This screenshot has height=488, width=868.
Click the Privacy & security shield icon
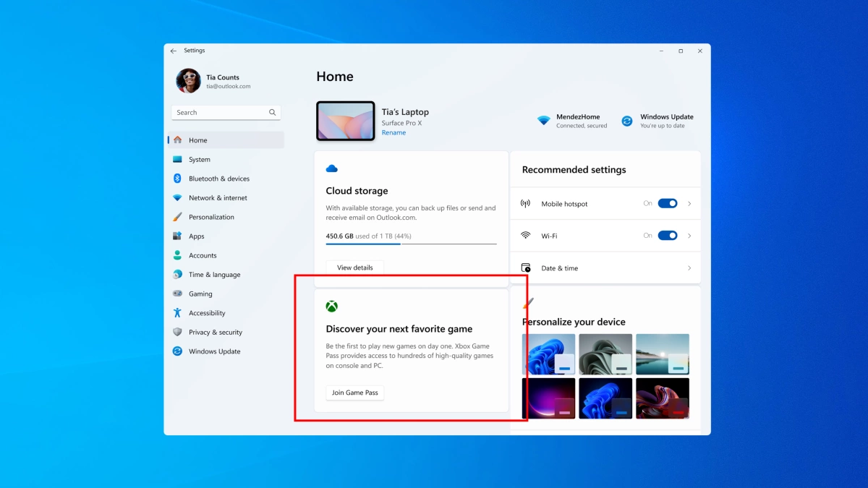[177, 333]
